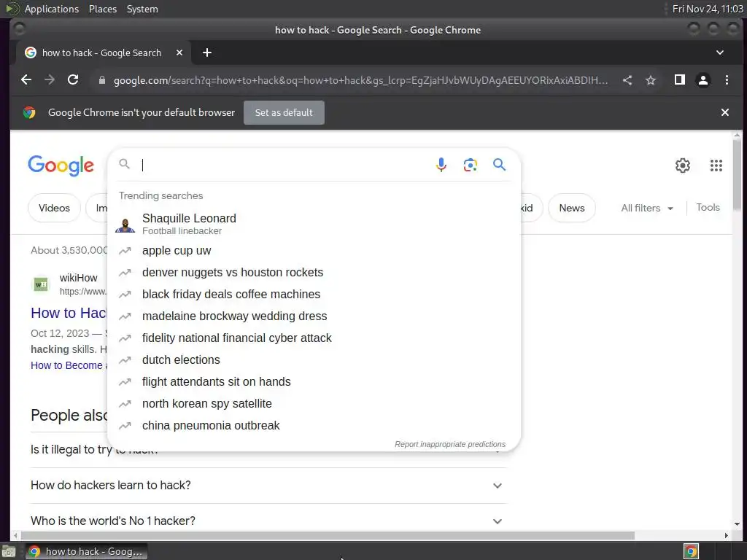Click the forward navigation arrow
This screenshot has height=560, width=747.
50,80
